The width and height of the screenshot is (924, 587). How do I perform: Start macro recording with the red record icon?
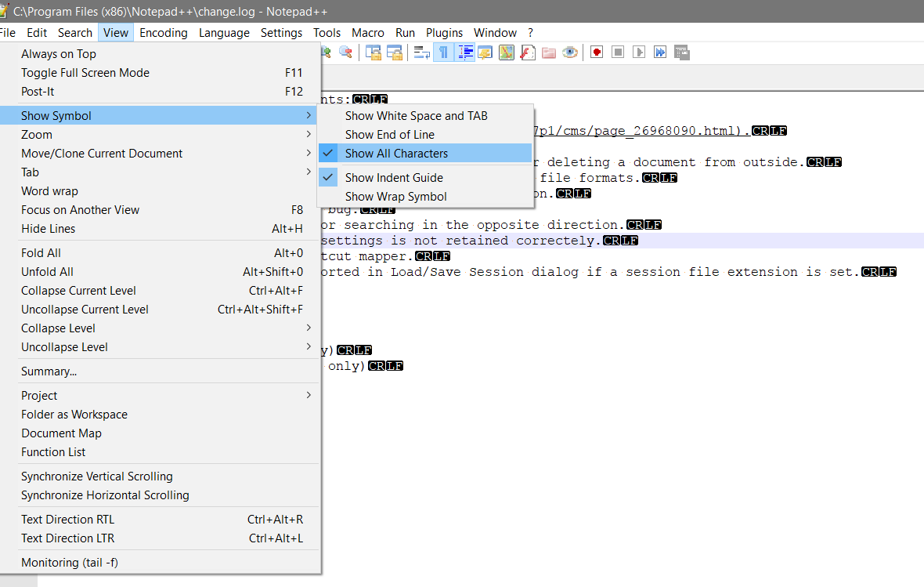pos(595,52)
